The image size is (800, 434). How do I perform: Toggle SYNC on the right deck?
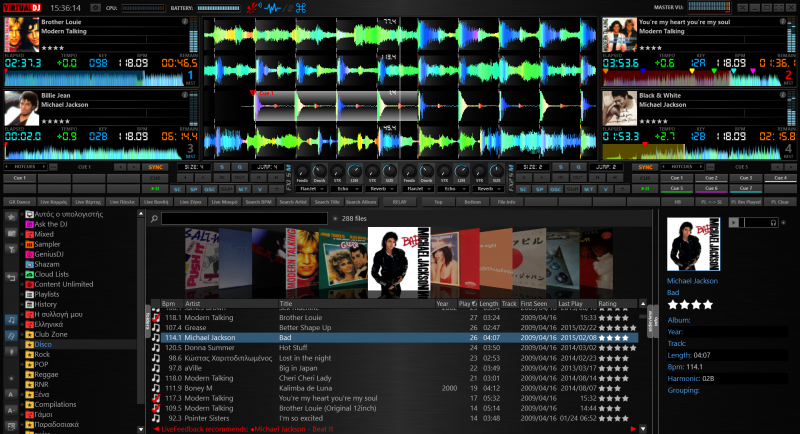pos(645,167)
